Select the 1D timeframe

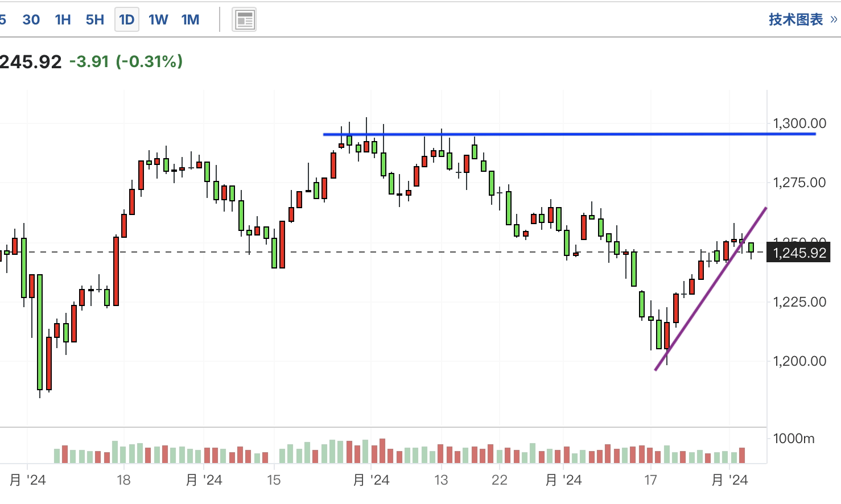[126, 20]
